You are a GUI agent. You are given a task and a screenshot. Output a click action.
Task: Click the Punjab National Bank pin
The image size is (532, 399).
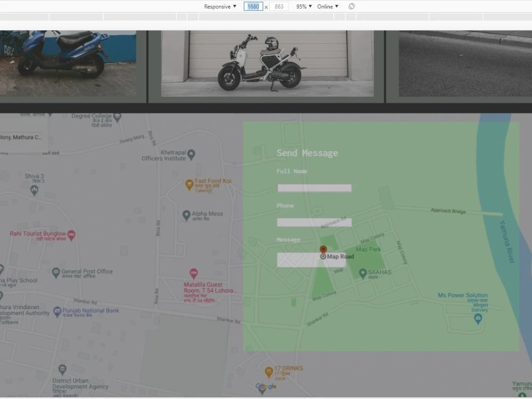coord(57,311)
